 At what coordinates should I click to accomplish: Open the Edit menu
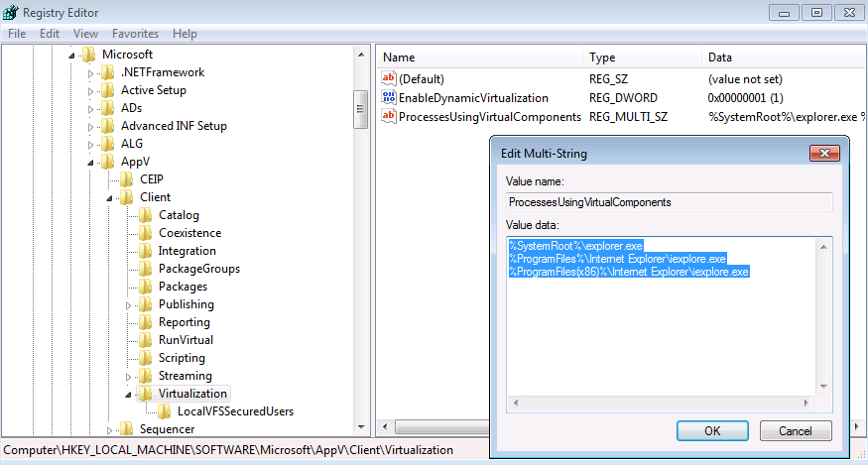pos(50,34)
